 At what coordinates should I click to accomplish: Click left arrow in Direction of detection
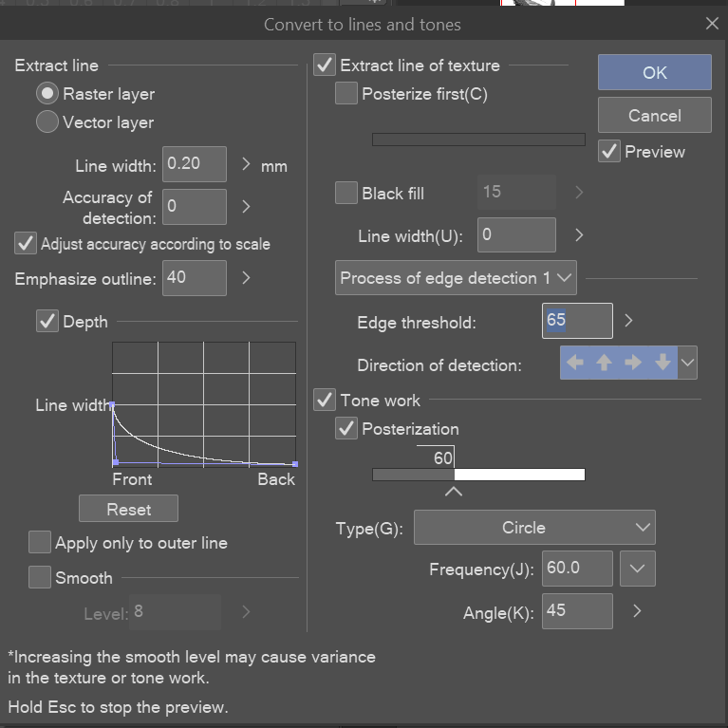pyautogui.click(x=574, y=363)
